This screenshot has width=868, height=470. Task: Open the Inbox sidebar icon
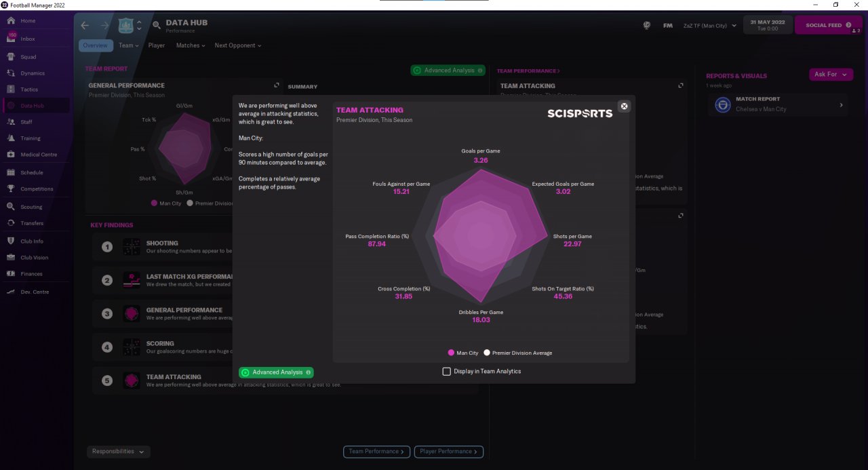(11, 39)
